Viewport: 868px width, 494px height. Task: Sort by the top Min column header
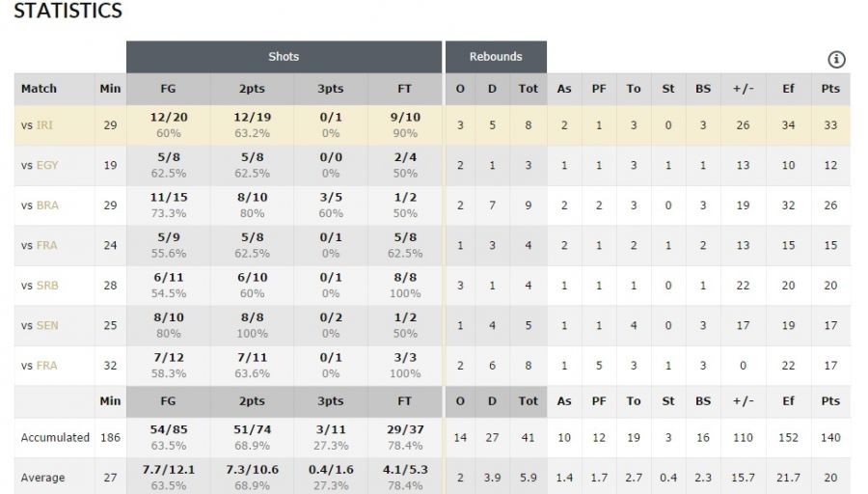[110, 89]
